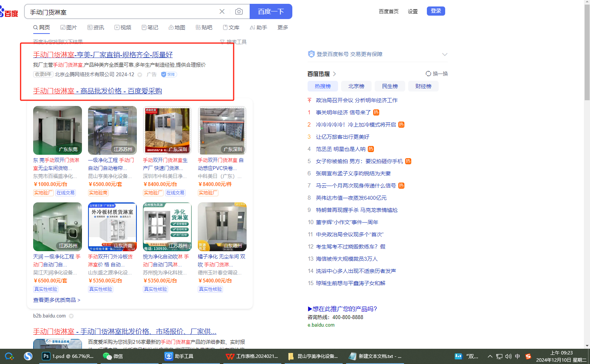Switch to the 资讯 search tab

[x=96, y=27]
